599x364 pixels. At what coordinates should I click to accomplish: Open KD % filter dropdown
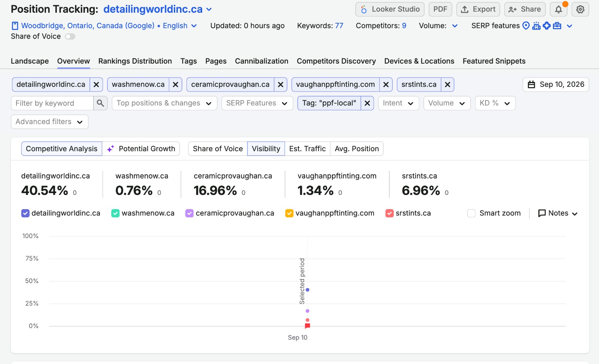click(495, 103)
